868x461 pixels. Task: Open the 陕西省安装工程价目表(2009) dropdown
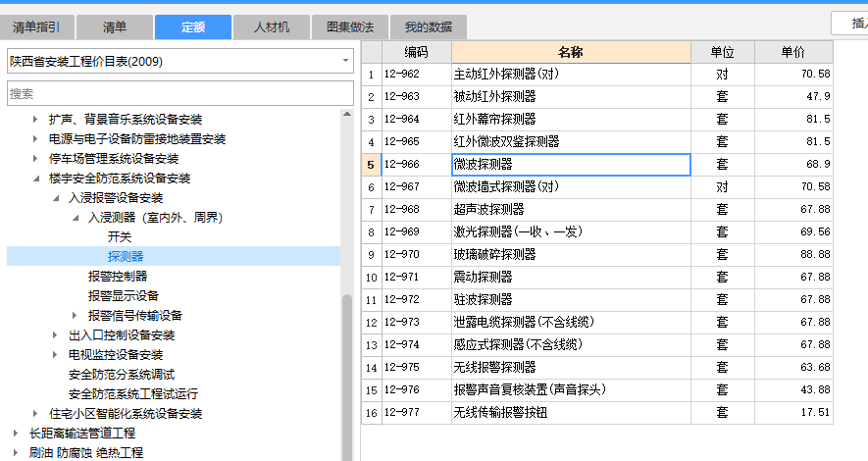tap(345, 61)
